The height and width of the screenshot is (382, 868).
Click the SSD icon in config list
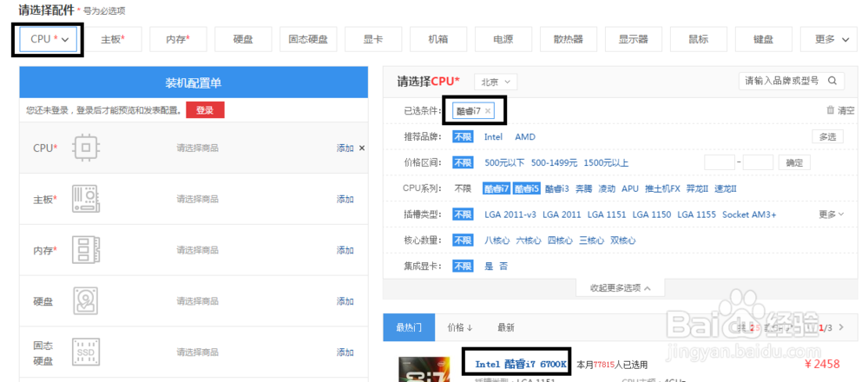point(86,352)
